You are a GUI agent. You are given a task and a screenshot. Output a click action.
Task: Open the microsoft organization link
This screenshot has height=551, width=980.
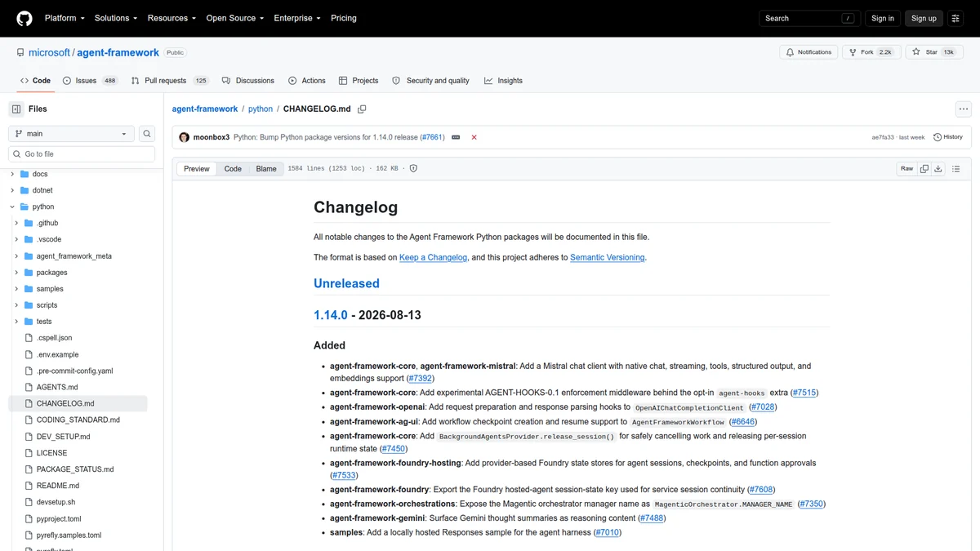pos(49,52)
